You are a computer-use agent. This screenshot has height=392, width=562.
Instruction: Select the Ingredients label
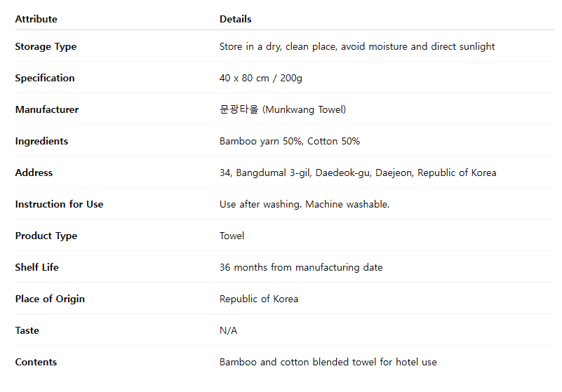pos(41,141)
